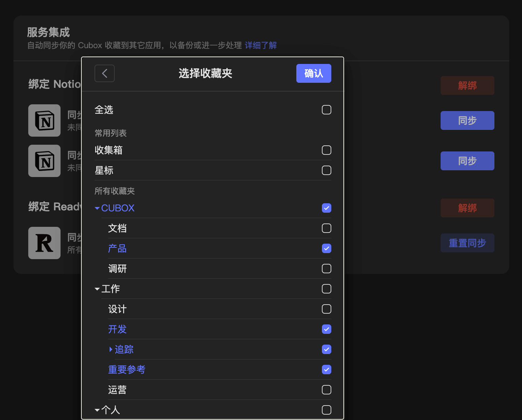Check the 收集箱 folder checkbox
Image resolution: width=522 pixels, height=420 pixels.
coord(326,150)
